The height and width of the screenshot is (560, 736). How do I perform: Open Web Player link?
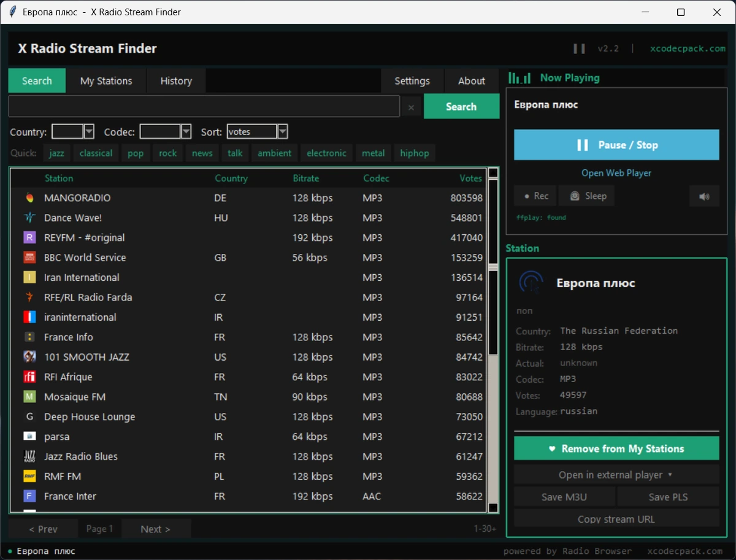click(616, 173)
